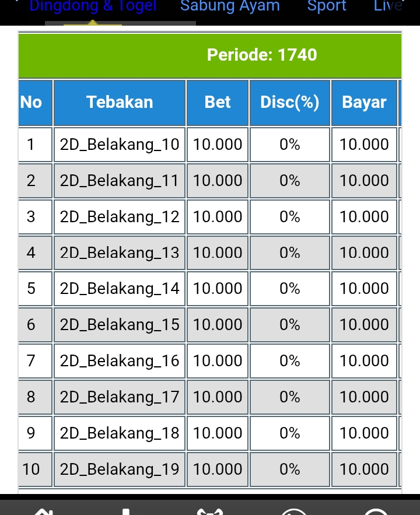
Task: Click the Bayar column header
Action: tap(364, 103)
